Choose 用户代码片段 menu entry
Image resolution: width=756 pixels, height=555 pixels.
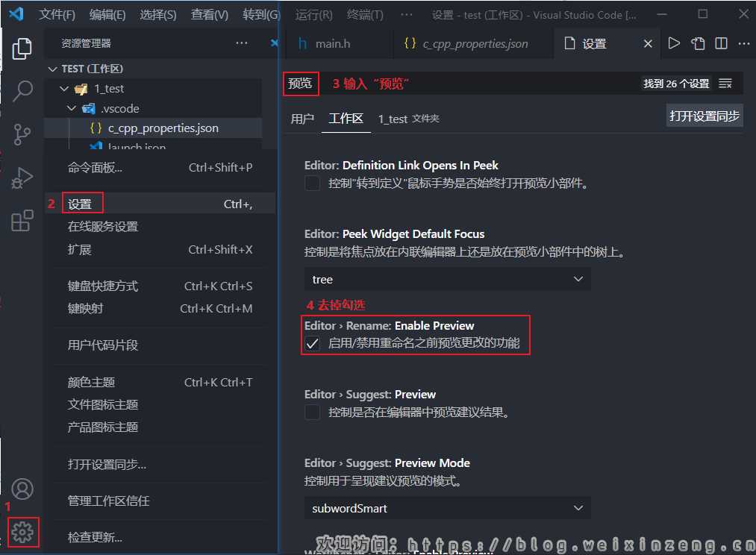(160, 345)
